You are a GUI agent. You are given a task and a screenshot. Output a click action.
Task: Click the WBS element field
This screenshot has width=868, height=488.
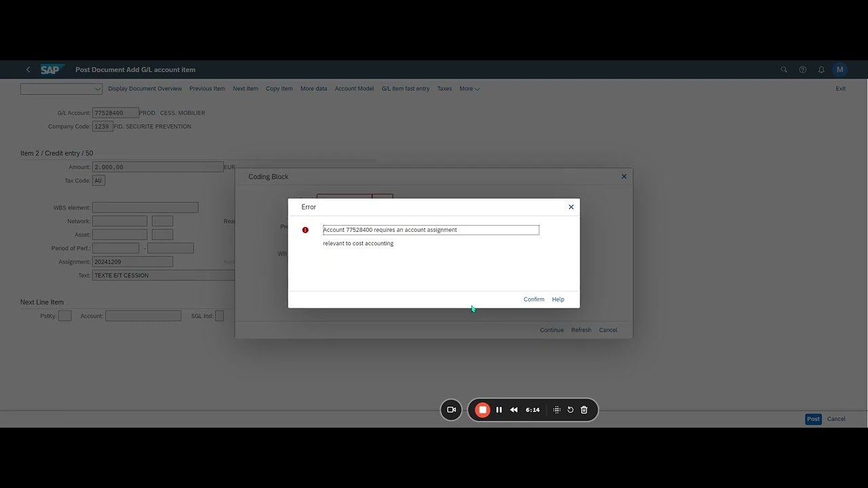145,207
